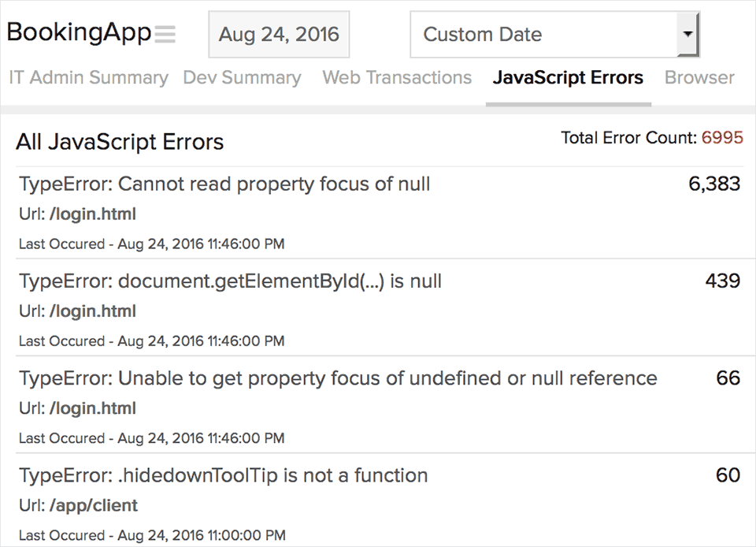This screenshot has height=547, width=756.
Task: Open the 'Unable to get property focus' error
Action: click(x=338, y=378)
